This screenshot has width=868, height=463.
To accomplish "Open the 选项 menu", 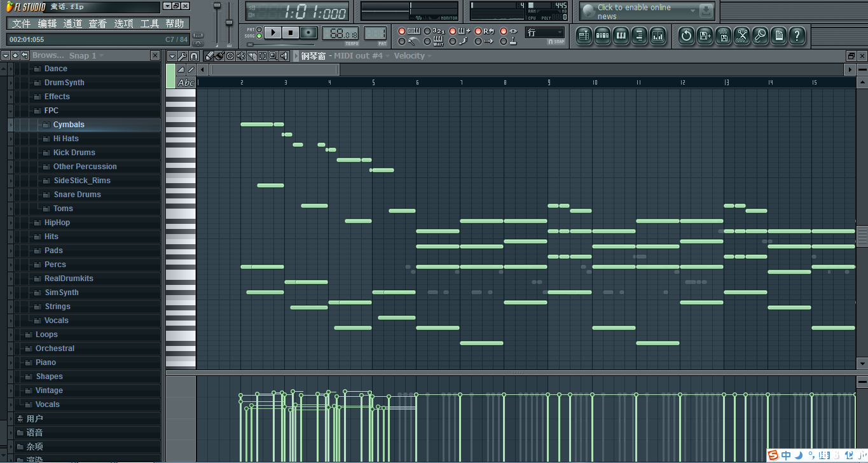I will tap(123, 24).
